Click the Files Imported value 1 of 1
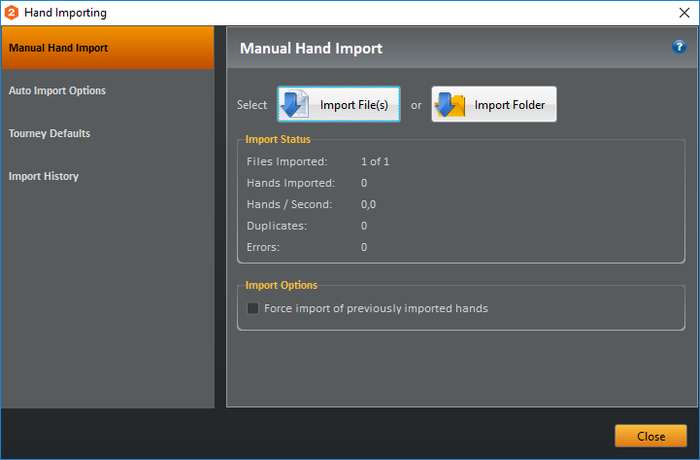Image resolution: width=700 pixels, height=460 pixels. 375,162
